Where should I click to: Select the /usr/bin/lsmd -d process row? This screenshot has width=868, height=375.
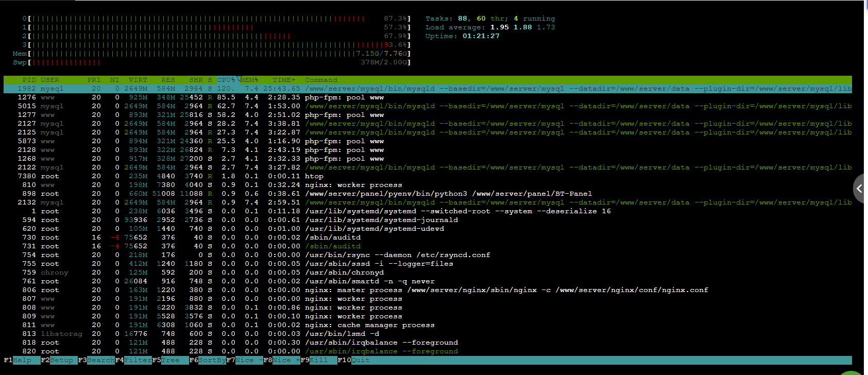[x=428, y=334]
